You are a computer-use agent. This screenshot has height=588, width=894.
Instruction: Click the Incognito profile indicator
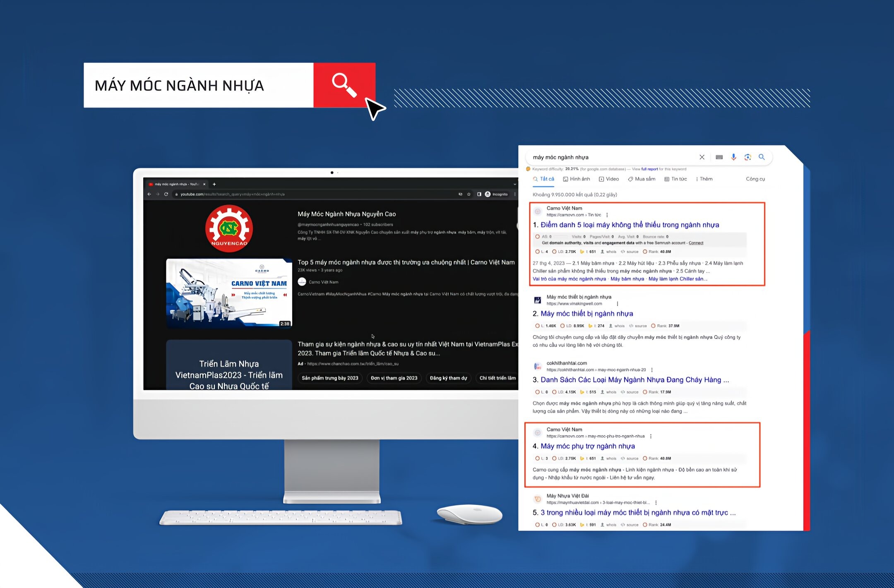pyautogui.click(x=497, y=194)
